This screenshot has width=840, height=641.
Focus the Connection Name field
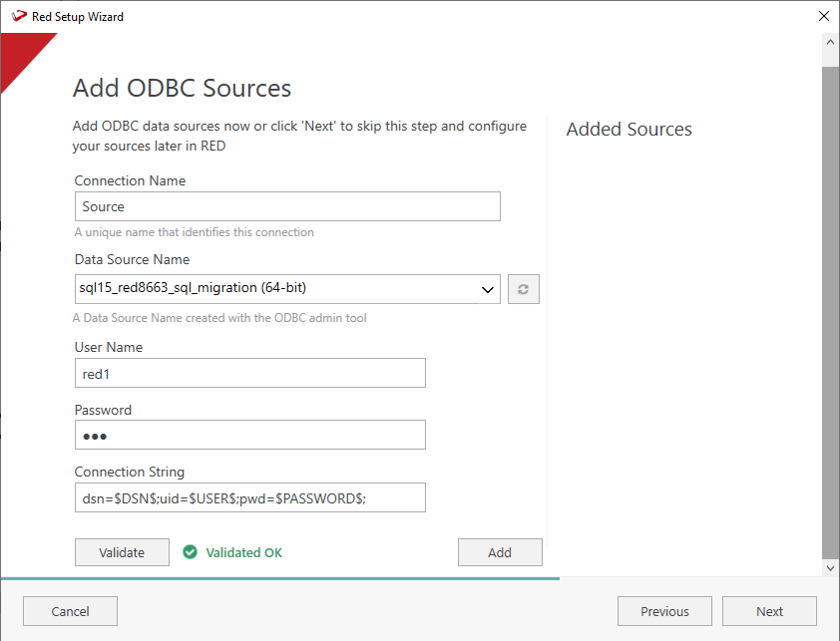pos(287,206)
